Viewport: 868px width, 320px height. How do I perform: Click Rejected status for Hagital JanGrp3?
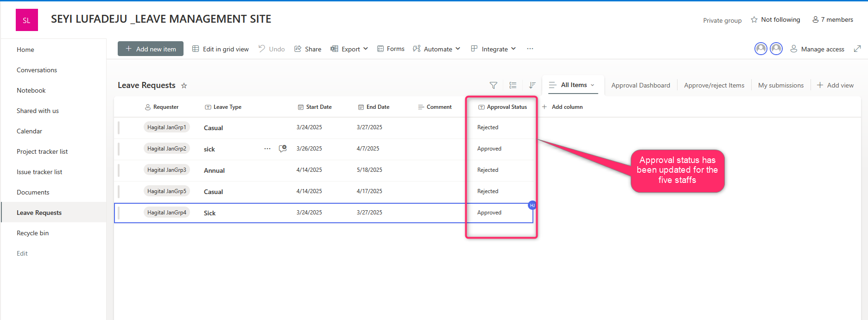488,170
